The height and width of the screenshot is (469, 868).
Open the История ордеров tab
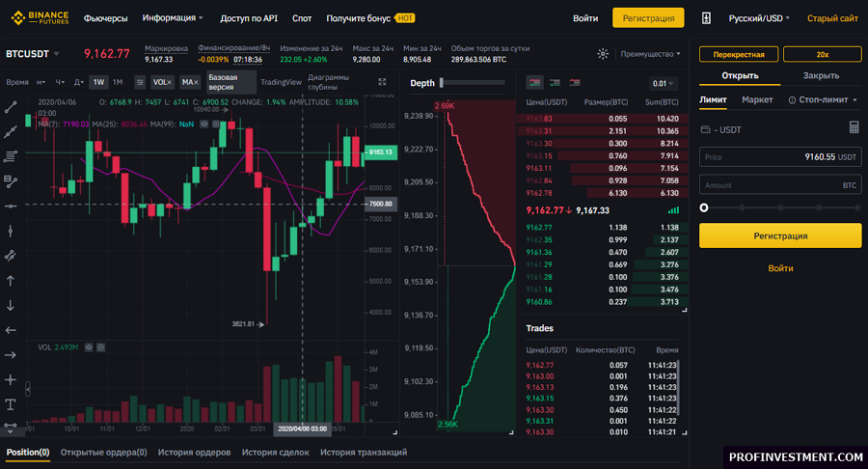point(194,452)
